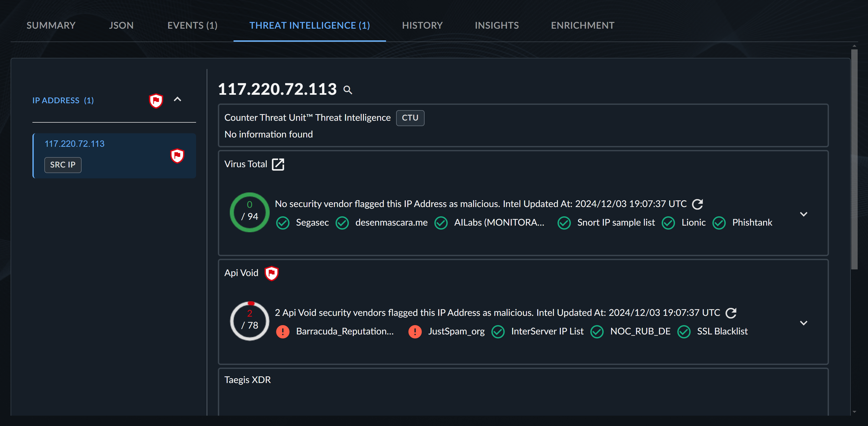Click the desenmascara.me check icon

tap(342, 223)
